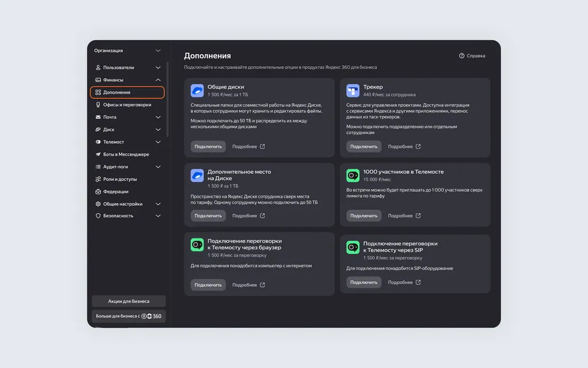
Task: Click Подключить for Дополнительное место на Диске
Action: (208, 216)
